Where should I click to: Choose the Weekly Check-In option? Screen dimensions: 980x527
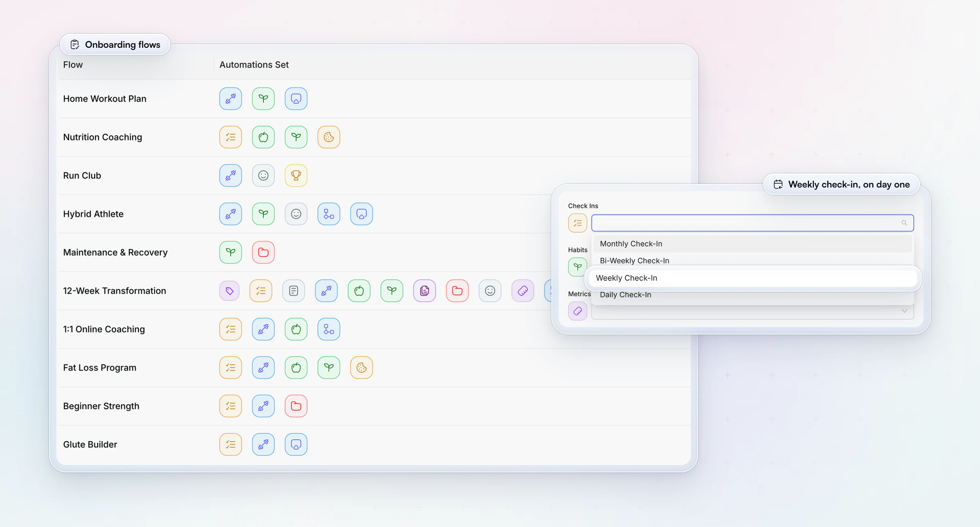pos(753,278)
